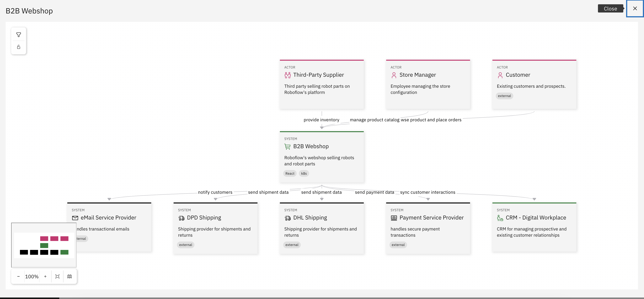Image resolution: width=644 pixels, height=299 pixels.
Task: Click the person icon on Customer actor
Action: 500,75
